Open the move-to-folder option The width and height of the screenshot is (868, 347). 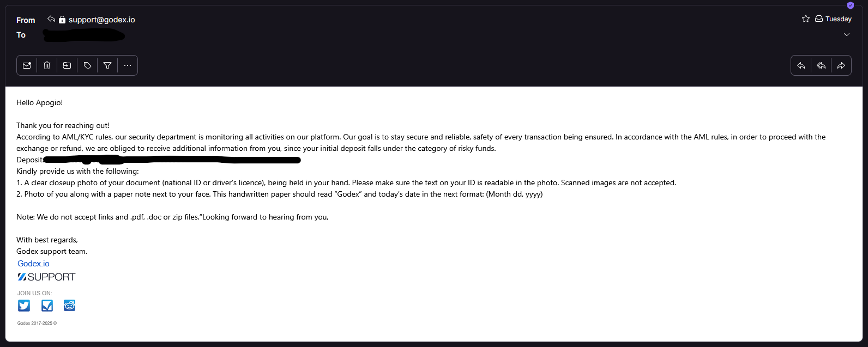[x=67, y=65]
